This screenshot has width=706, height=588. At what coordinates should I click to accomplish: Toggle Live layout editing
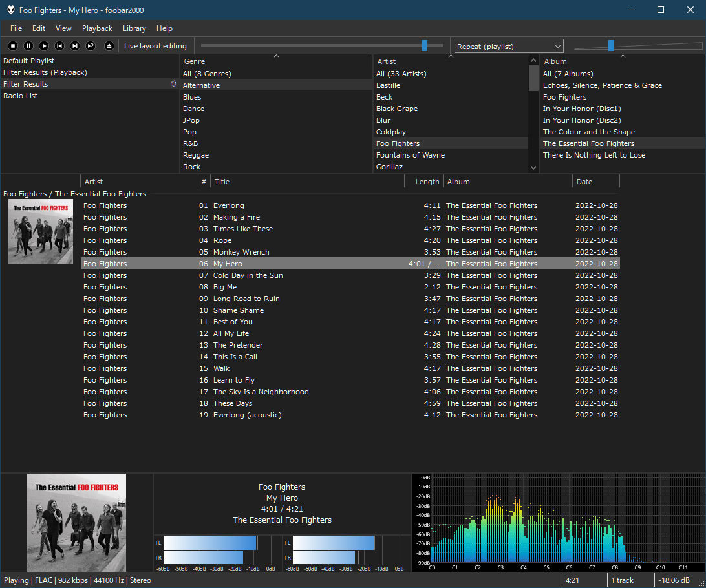155,46
